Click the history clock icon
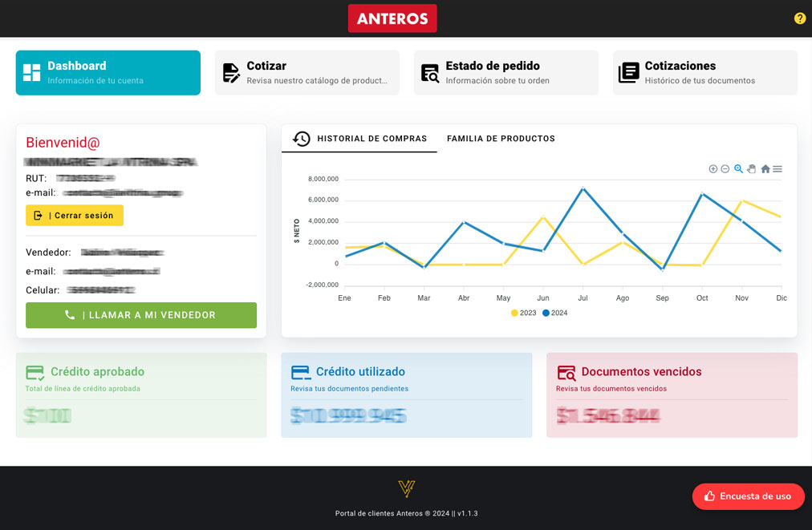The height and width of the screenshot is (530, 812). [x=302, y=139]
